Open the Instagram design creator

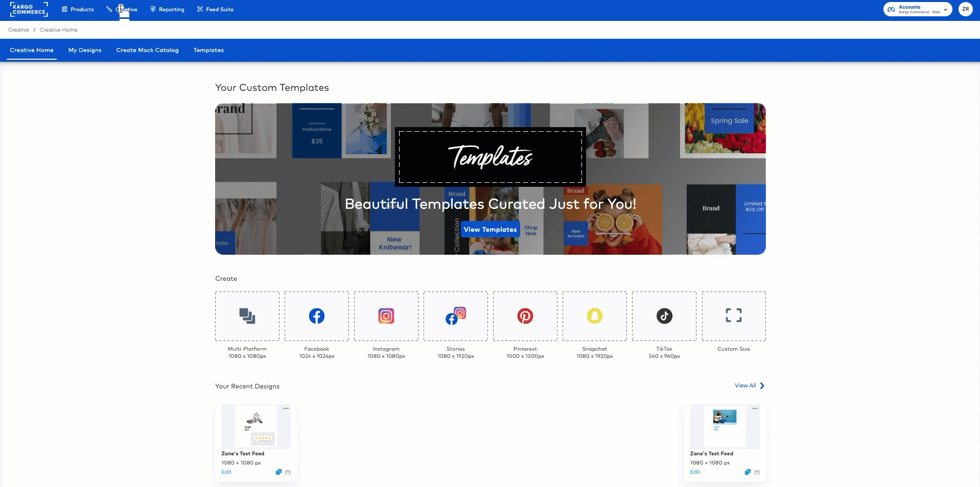pyautogui.click(x=386, y=315)
